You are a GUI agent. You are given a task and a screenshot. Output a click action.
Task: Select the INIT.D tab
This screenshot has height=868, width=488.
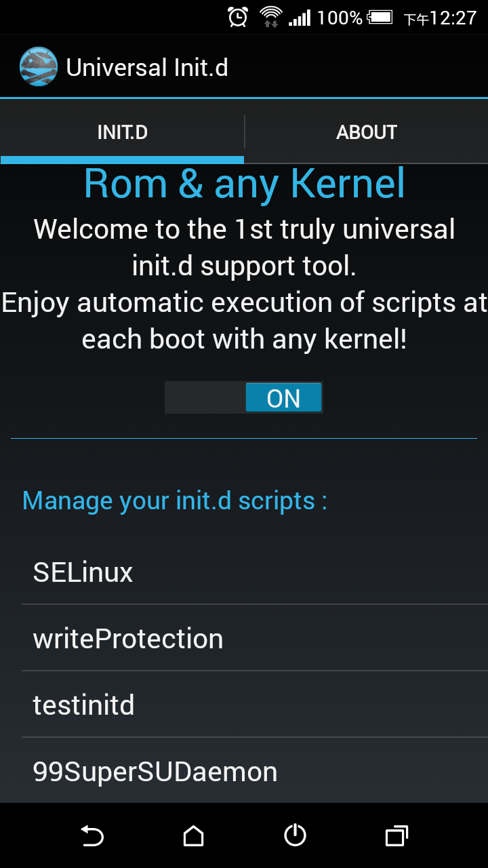[x=122, y=132]
